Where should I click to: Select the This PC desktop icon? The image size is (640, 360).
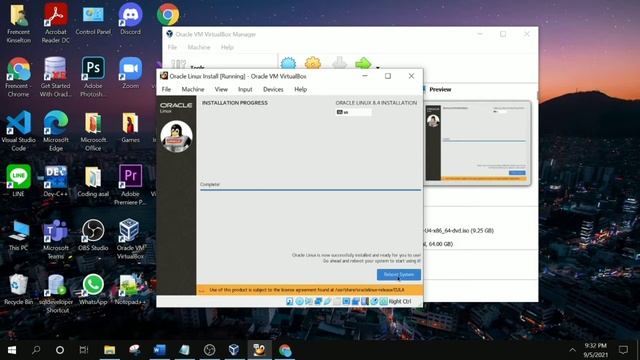18,235
